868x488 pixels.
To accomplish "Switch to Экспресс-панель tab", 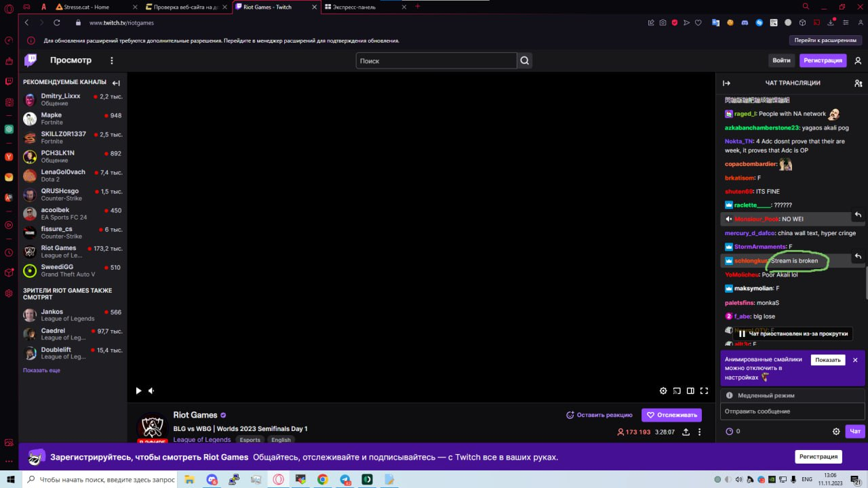I will pos(364,7).
